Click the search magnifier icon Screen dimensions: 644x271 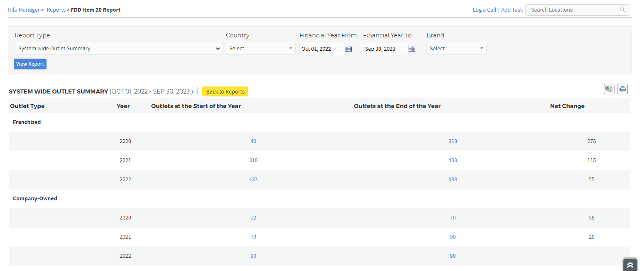[x=623, y=10]
